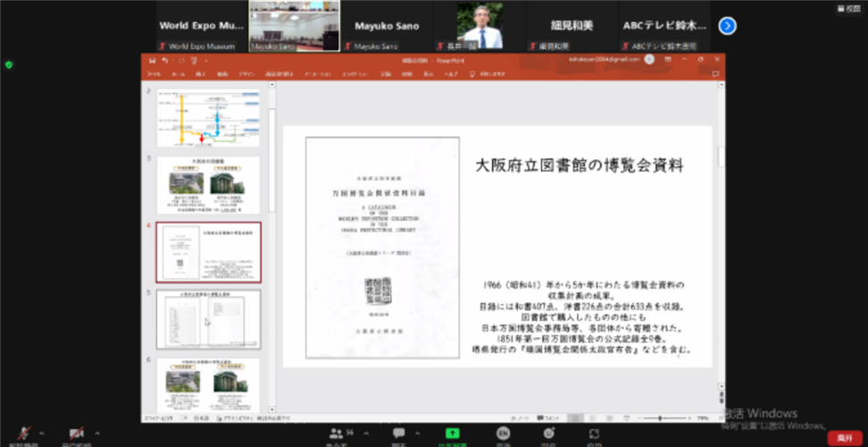Start video with Zoom camera icon

[77, 434]
